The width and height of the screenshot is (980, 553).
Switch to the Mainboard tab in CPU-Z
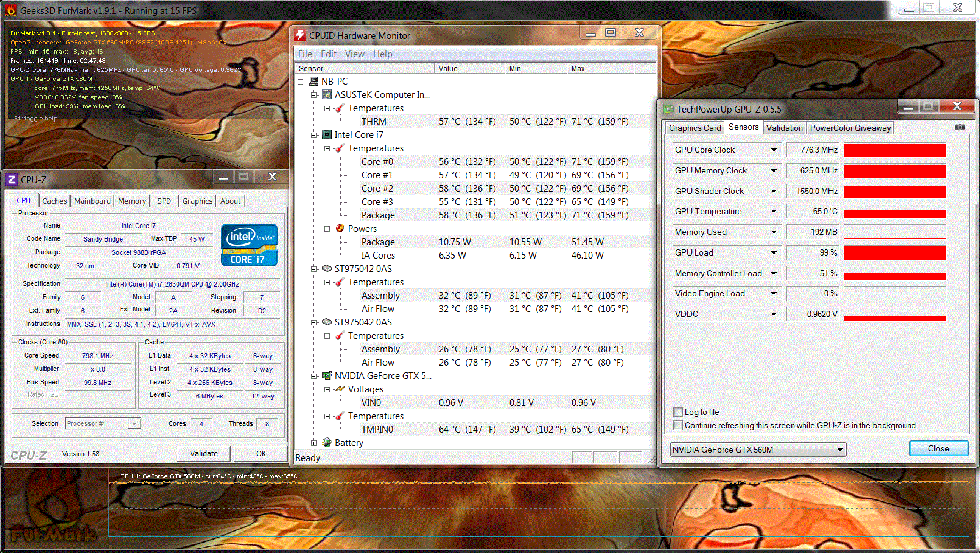tap(93, 201)
